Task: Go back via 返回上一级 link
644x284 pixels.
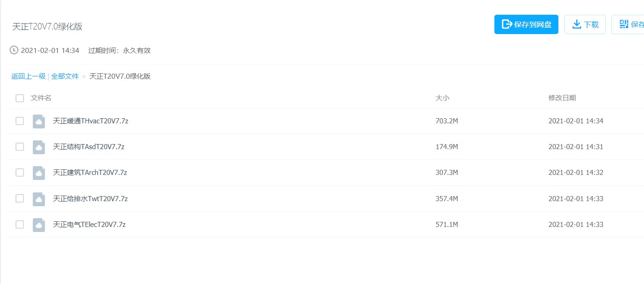Action: click(29, 76)
